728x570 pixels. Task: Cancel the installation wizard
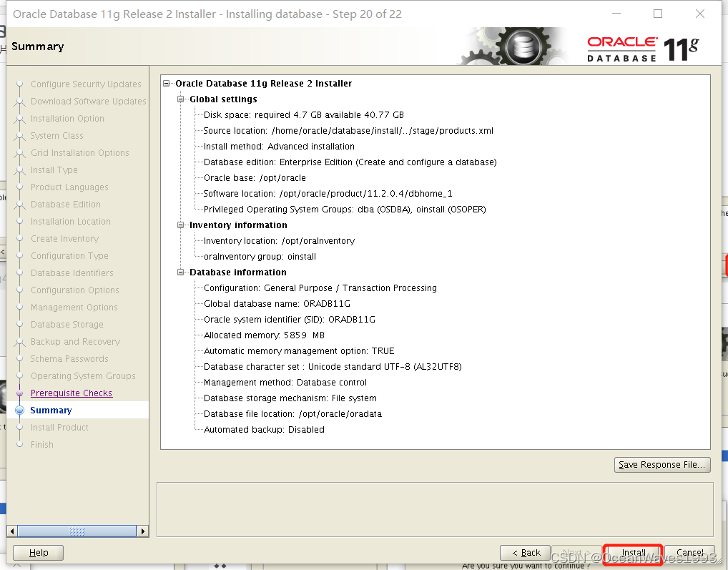pyautogui.click(x=689, y=553)
